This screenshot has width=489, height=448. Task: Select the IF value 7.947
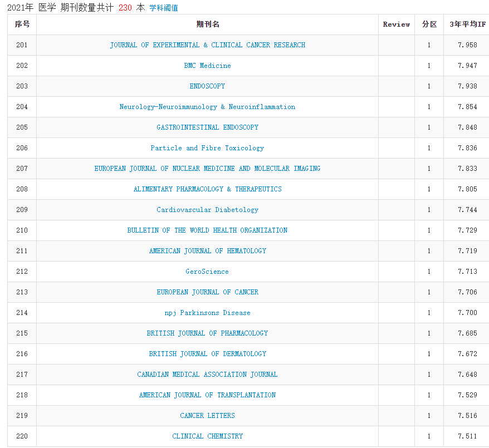point(467,66)
